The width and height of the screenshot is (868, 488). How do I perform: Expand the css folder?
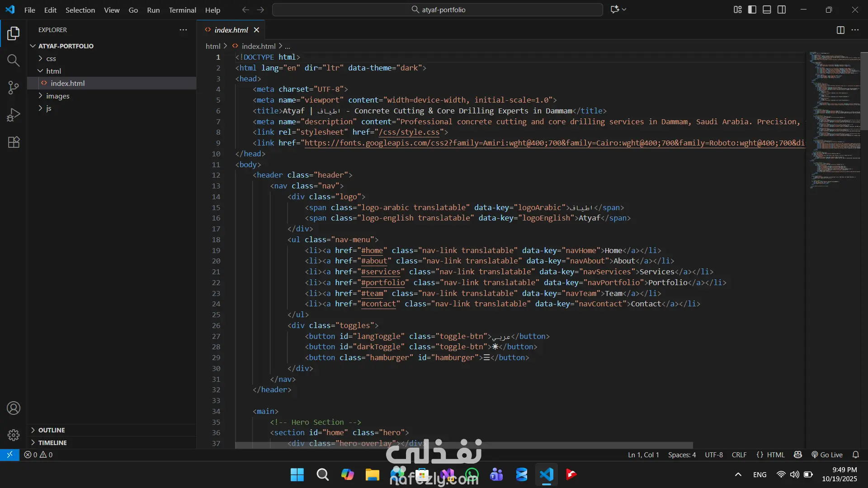[x=51, y=58]
